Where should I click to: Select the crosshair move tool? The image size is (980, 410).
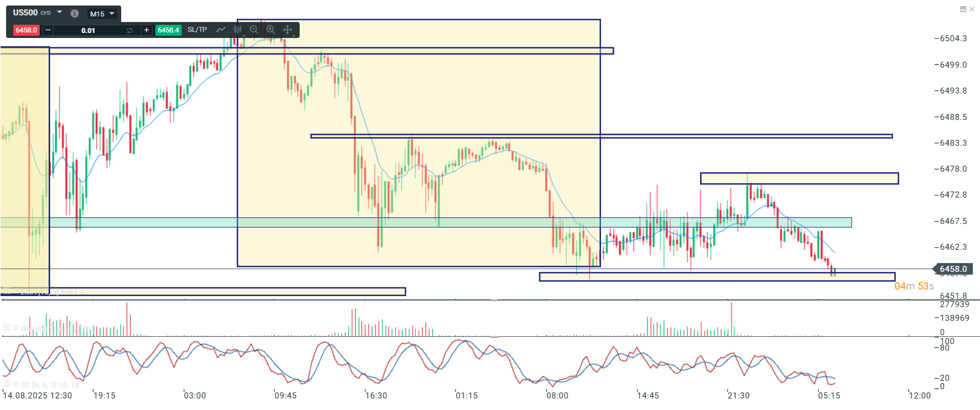coord(288,30)
